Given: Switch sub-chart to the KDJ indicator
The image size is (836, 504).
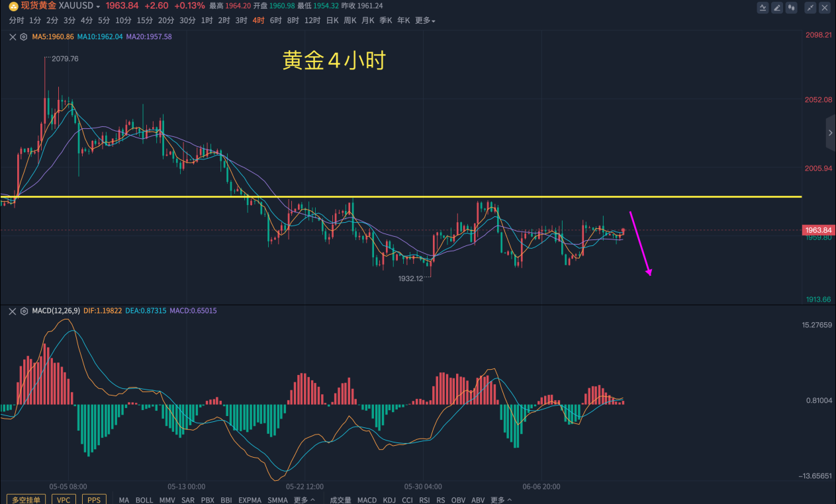Looking at the screenshot, I should (x=389, y=500).
